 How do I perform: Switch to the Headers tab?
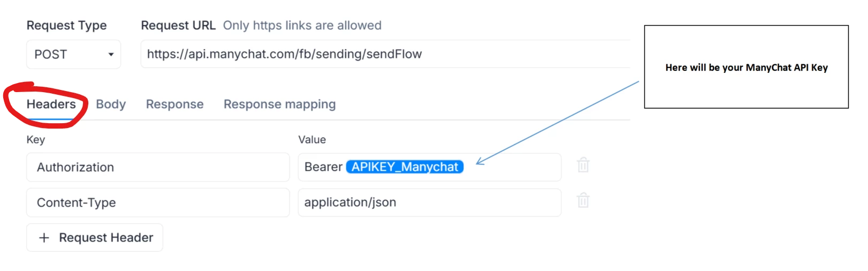coord(51,104)
